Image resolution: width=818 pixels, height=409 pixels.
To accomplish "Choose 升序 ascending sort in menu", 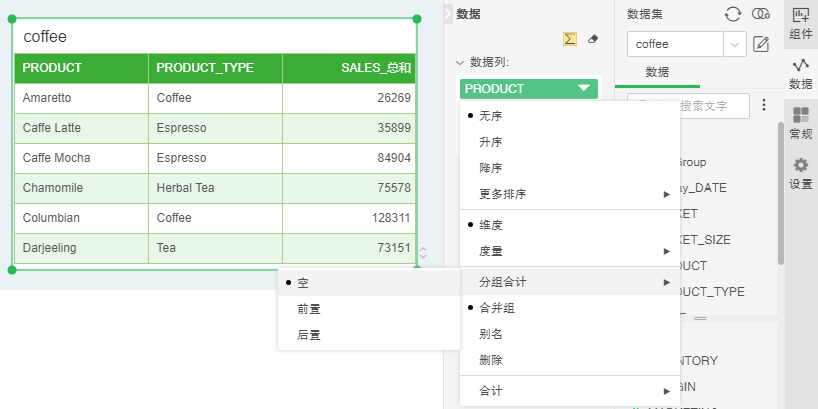I will tap(490, 142).
